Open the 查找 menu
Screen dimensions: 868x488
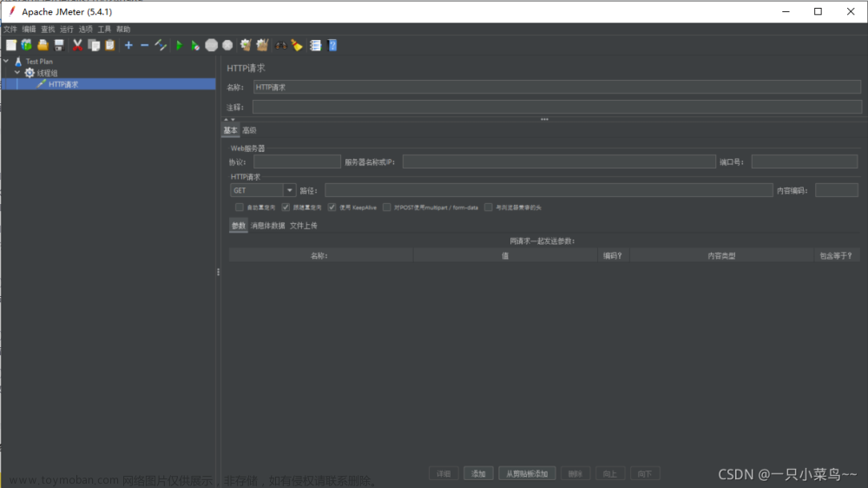(48, 30)
